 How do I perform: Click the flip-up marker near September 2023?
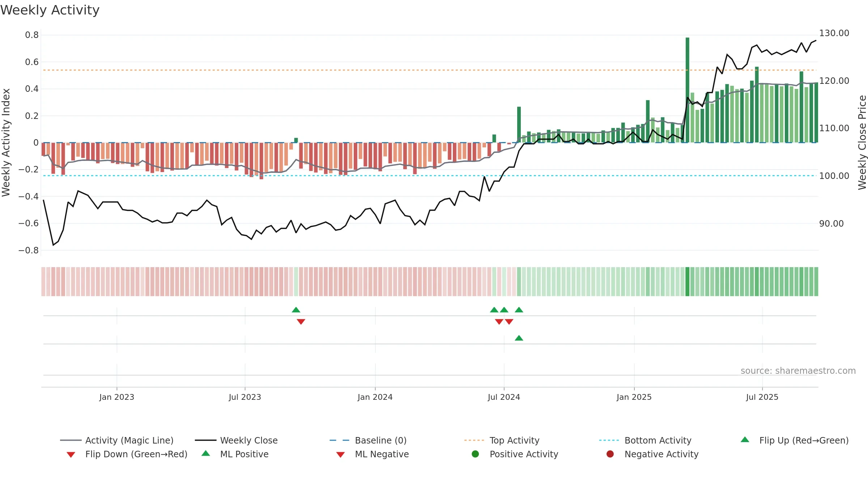(296, 310)
